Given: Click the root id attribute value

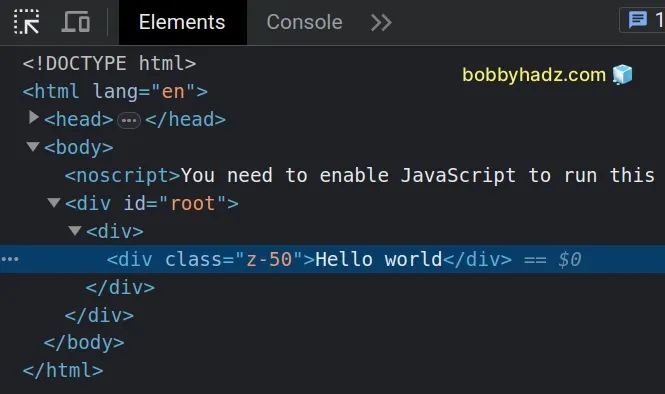Looking at the screenshot, I should pos(193,204).
